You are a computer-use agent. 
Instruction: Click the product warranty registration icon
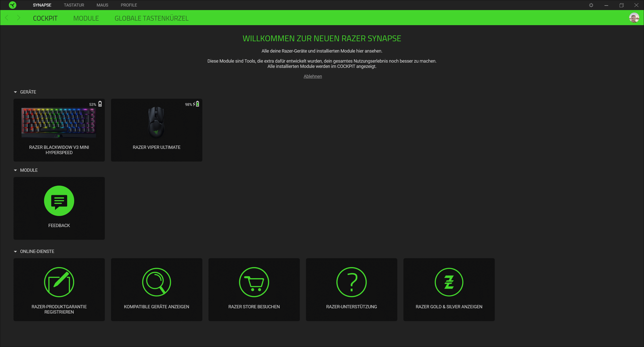tap(59, 282)
